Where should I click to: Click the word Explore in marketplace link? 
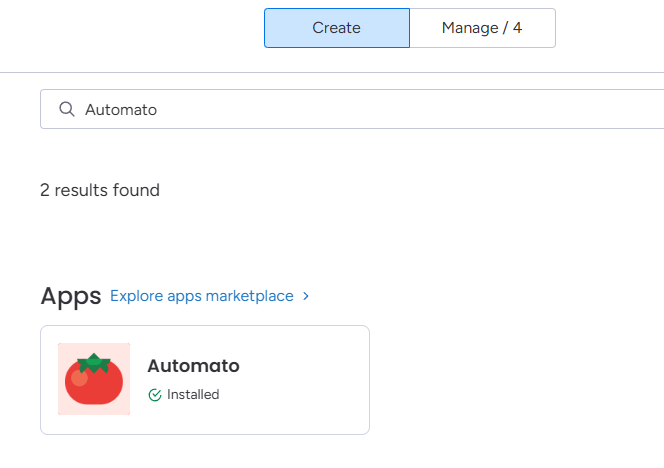click(x=135, y=296)
